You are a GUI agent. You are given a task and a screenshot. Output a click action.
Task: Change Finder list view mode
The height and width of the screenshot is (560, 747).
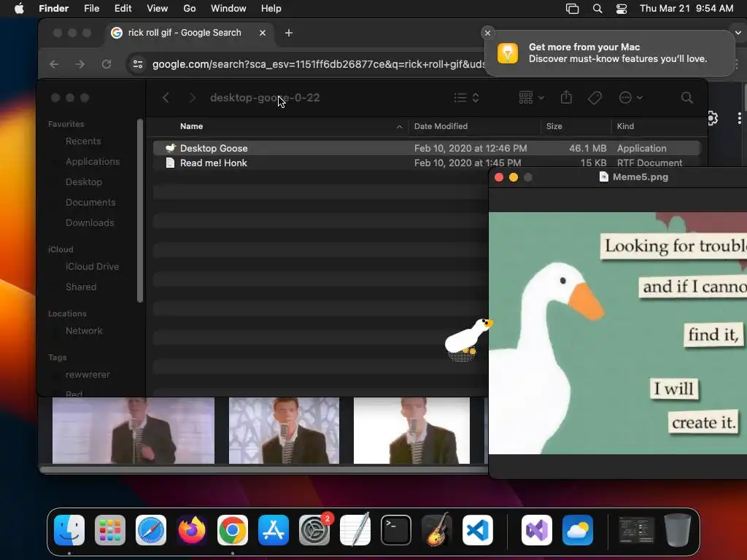(x=466, y=98)
